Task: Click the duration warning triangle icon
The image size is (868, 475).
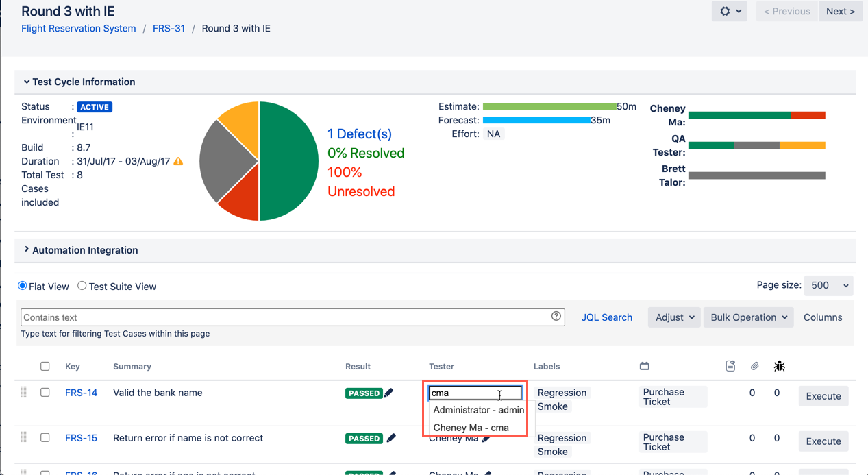Action: [x=178, y=162]
